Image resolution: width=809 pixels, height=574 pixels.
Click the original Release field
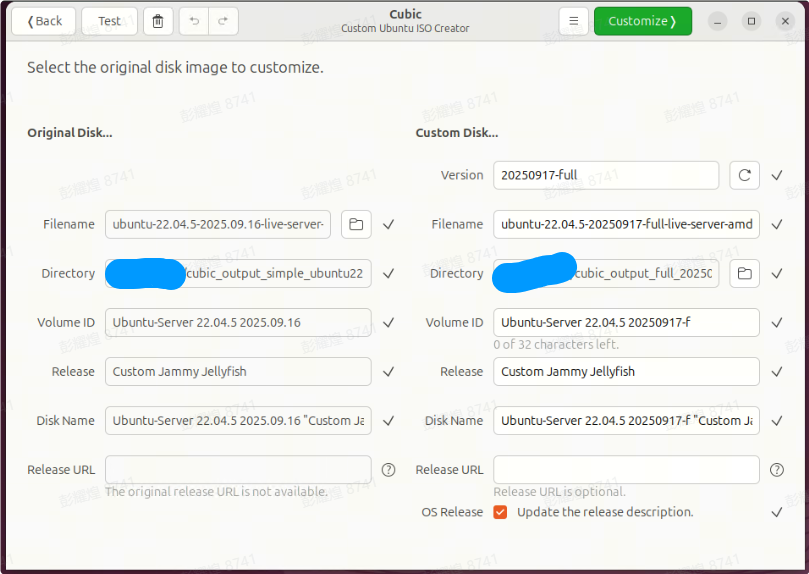click(238, 371)
